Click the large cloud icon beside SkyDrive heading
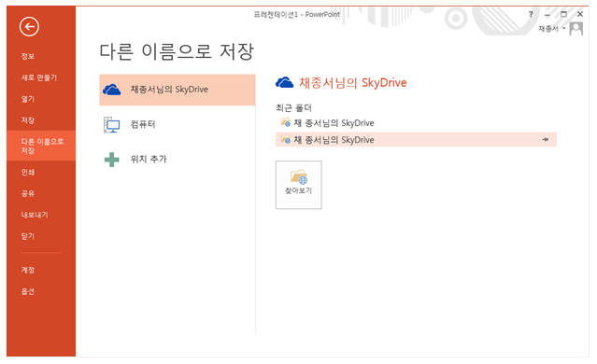This screenshot has width=597, height=364. point(285,82)
